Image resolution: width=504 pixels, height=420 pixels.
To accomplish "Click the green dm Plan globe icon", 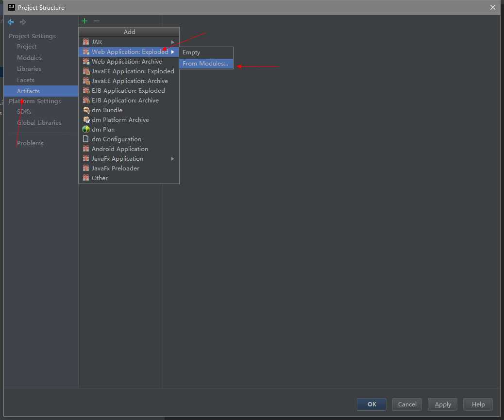I will click(86, 129).
